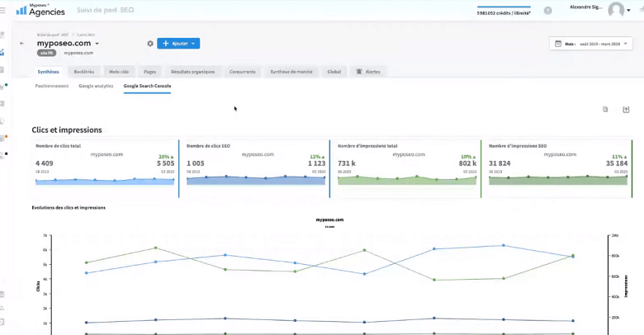Click the 802 k impressions value

click(468, 163)
